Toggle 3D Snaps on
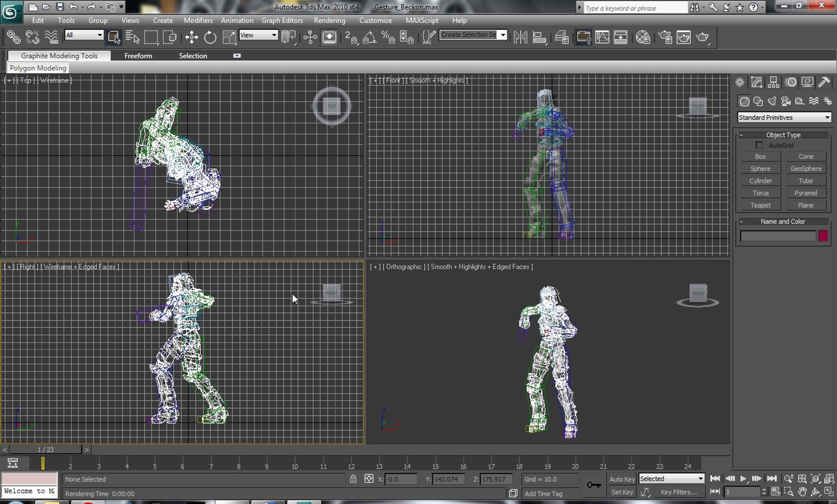This screenshot has width=837, height=504. pyautogui.click(x=351, y=37)
